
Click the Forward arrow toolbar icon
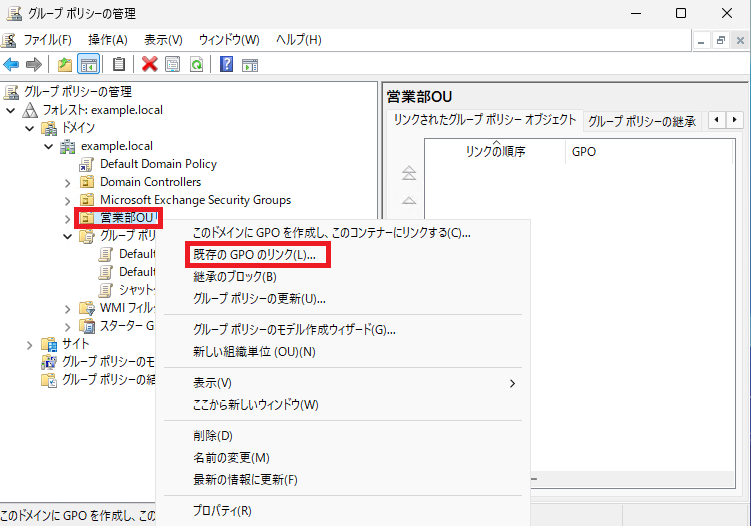tap(34, 64)
